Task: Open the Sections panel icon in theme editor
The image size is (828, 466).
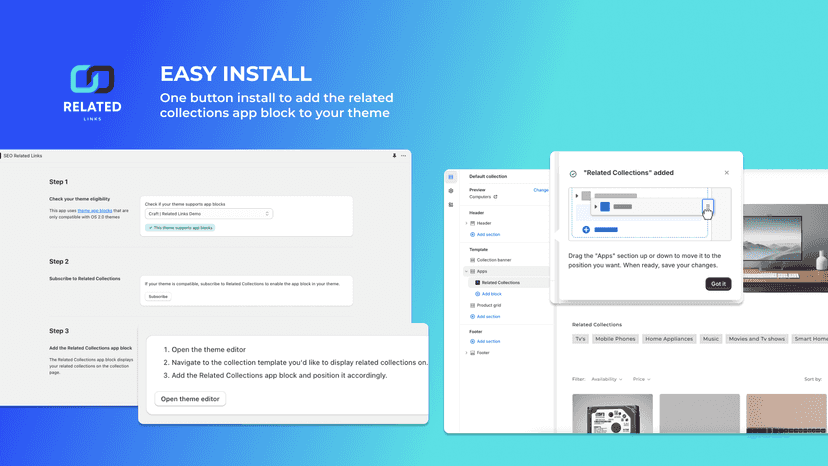Action: (450, 177)
